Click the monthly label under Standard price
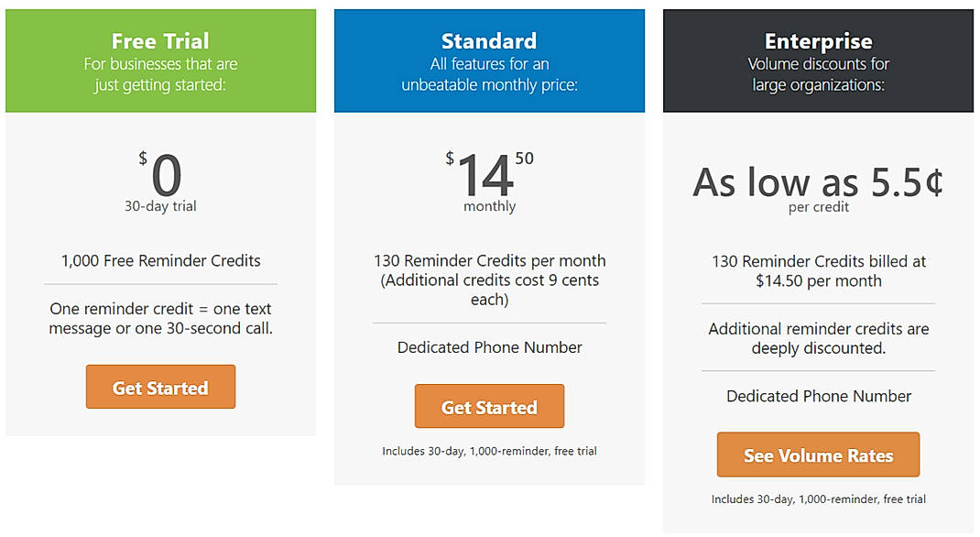Image resolution: width=980 pixels, height=537 pixels. coord(489,206)
